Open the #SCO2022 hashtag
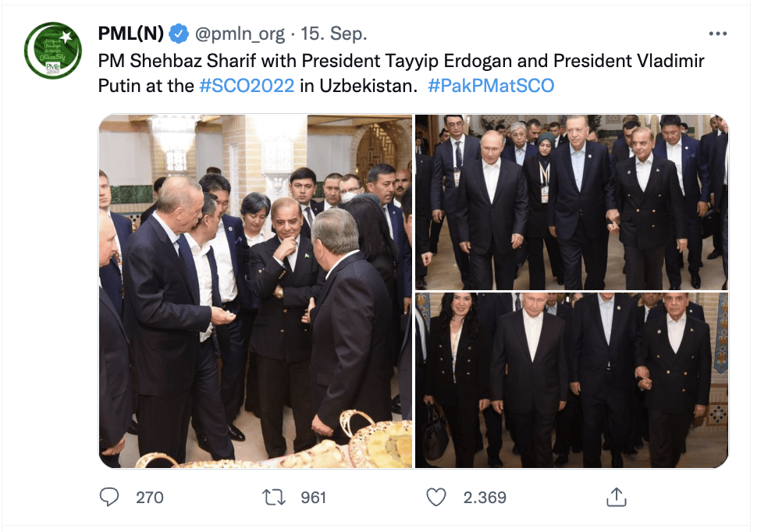 247,86
